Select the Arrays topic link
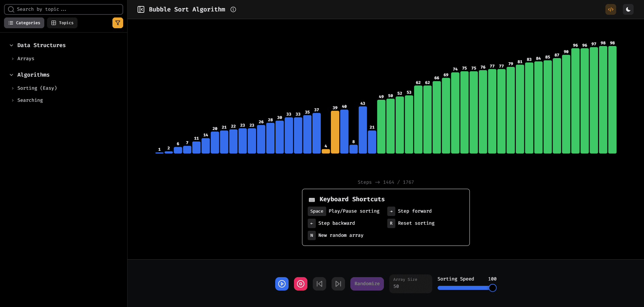The height and width of the screenshot is (307, 644). (x=26, y=58)
